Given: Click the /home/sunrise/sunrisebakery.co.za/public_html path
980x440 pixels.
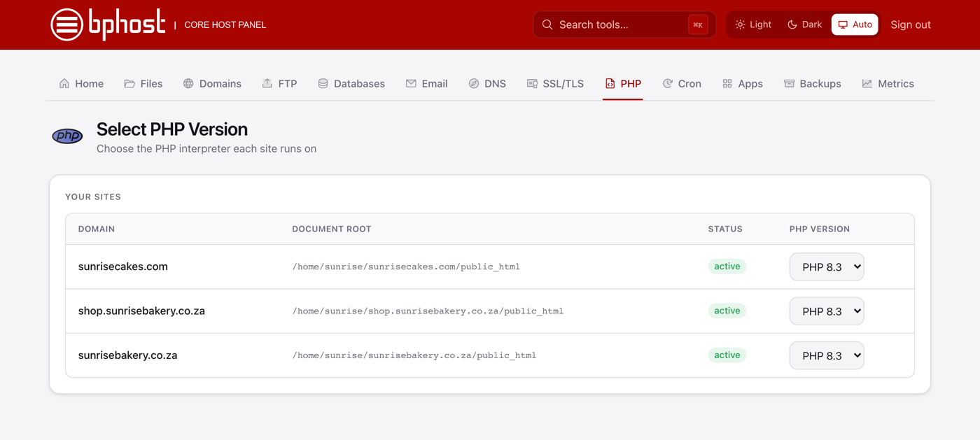Looking at the screenshot, I should 414,355.
